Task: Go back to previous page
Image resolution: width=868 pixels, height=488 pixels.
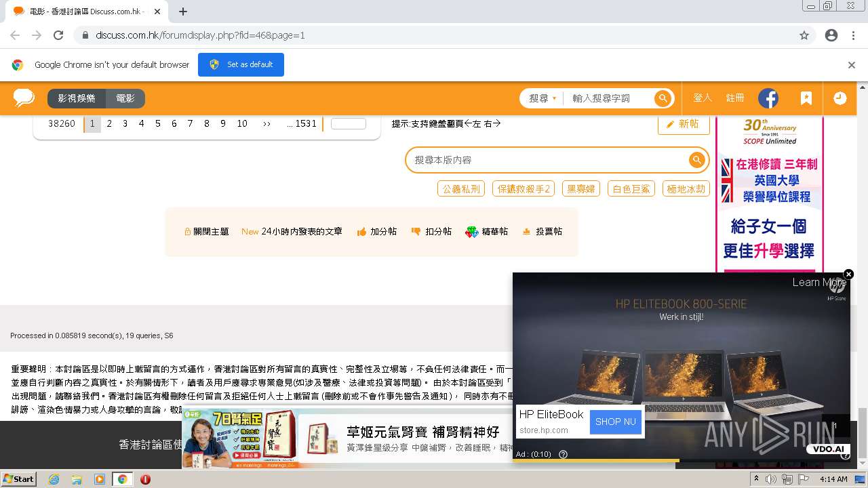Action: 15,35
